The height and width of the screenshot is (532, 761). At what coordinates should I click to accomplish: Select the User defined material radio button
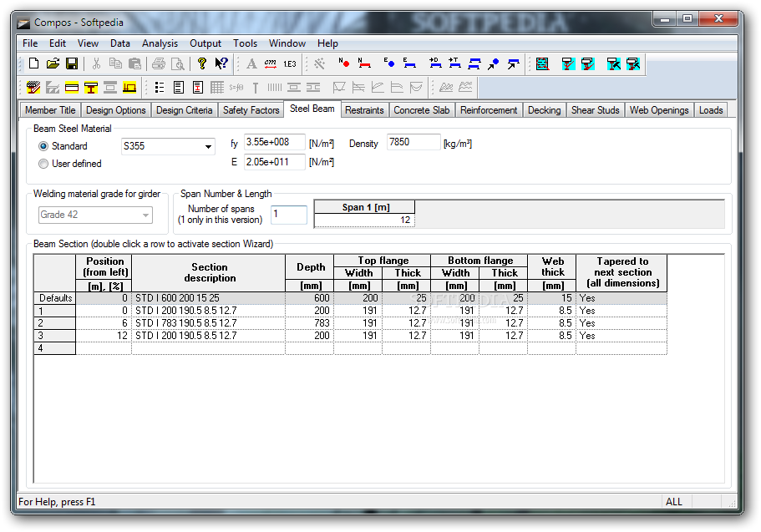pos(43,164)
